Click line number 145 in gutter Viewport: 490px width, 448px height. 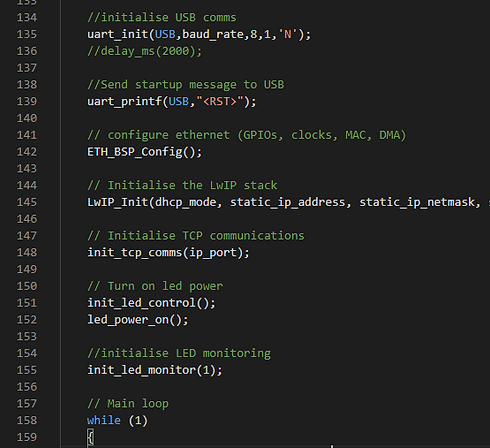27,202
